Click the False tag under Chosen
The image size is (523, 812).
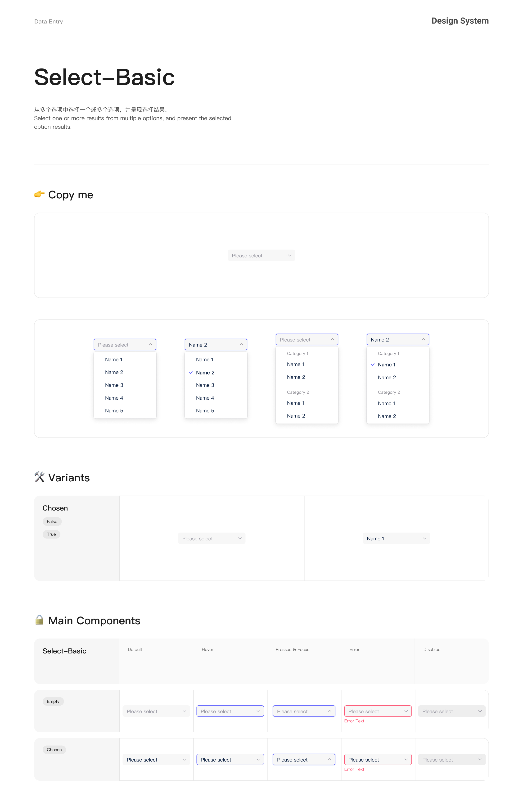[x=52, y=521]
